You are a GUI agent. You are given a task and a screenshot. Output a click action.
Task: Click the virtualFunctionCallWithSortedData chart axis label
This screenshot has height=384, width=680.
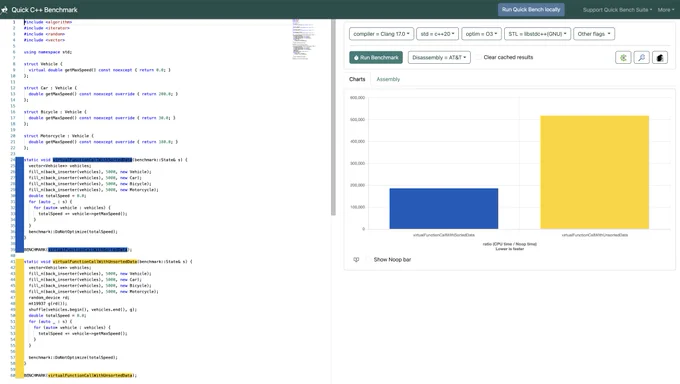pos(444,235)
